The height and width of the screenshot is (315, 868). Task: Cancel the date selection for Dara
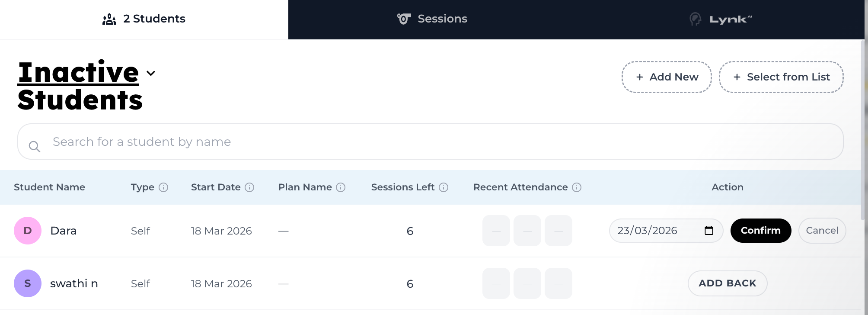(x=822, y=231)
